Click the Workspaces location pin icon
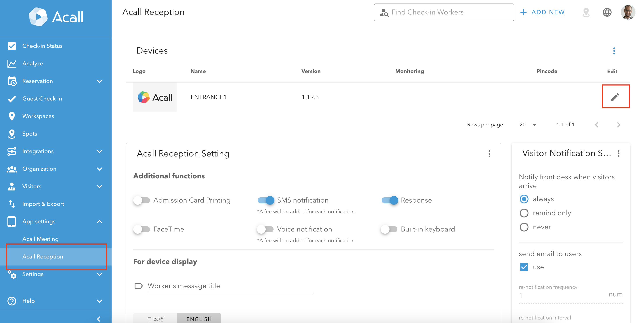 [x=12, y=116]
